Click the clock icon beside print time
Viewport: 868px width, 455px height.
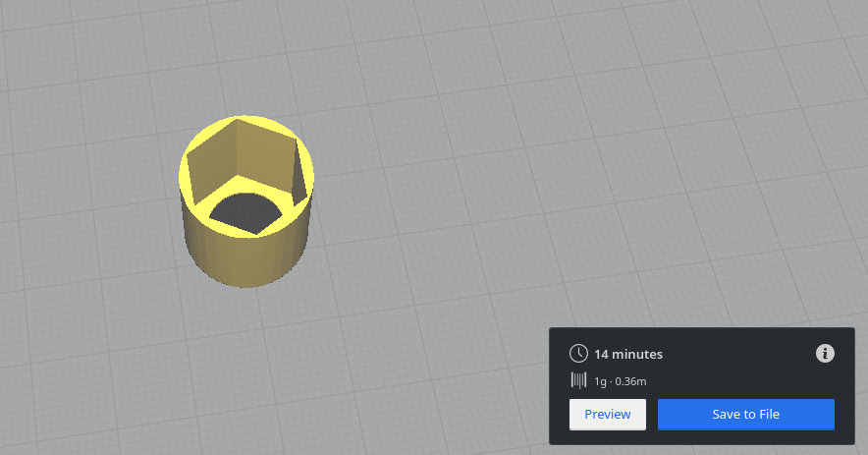pos(578,354)
